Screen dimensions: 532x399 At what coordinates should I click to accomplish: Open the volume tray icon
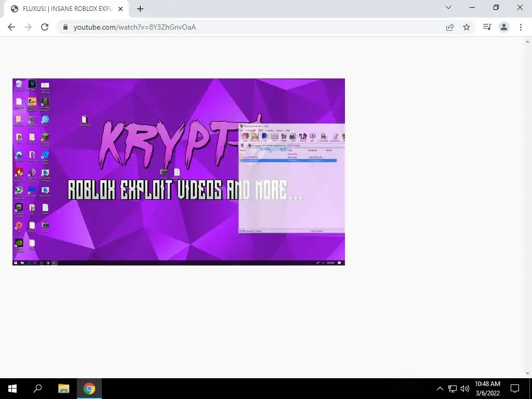coord(465,389)
